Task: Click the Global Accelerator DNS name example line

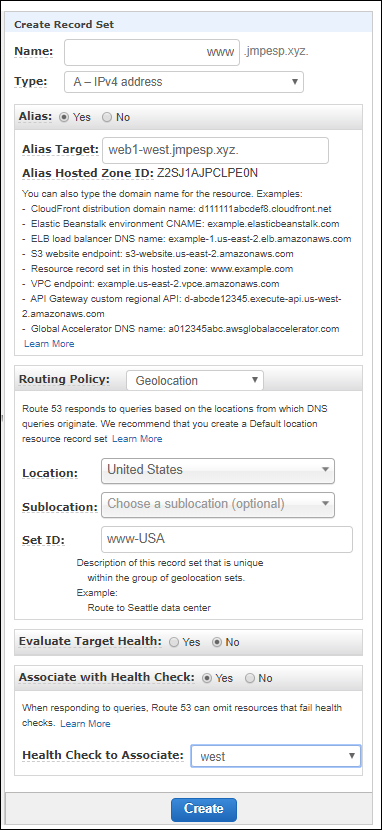Action: pos(180,329)
